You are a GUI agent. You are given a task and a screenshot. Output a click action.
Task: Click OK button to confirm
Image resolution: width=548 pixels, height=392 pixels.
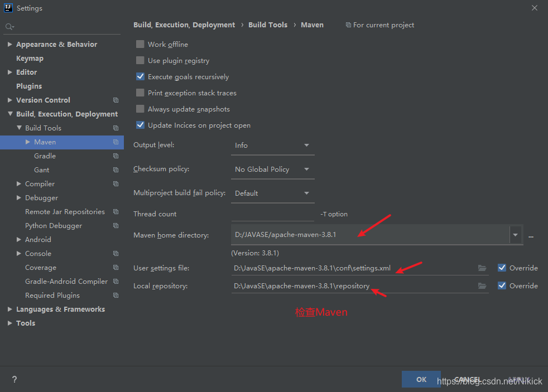pyautogui.click(x=421, y=379)
